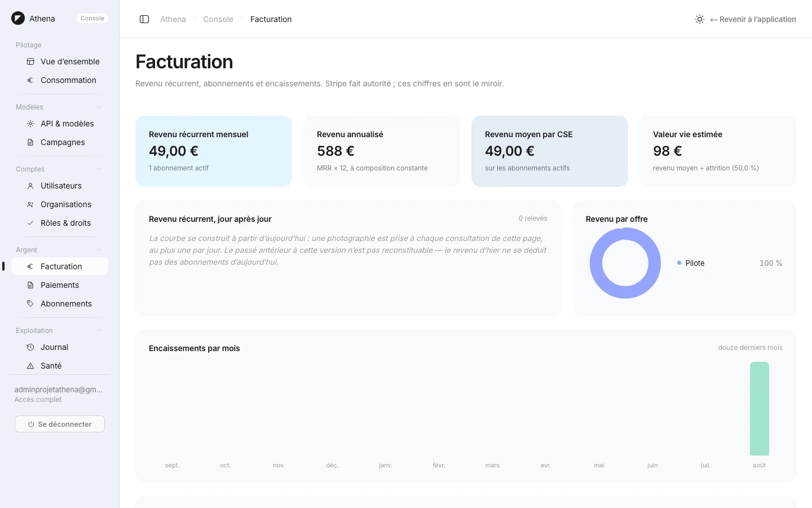Screen dimensions: 812x508
Task: Click the Revenu moyen par CSE card
Action: (550, 151)
